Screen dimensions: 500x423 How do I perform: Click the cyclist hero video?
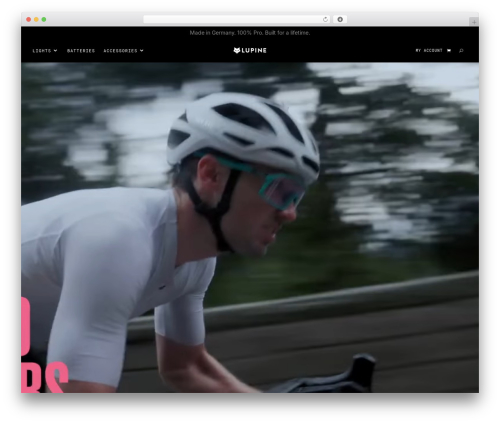point(250,227)
